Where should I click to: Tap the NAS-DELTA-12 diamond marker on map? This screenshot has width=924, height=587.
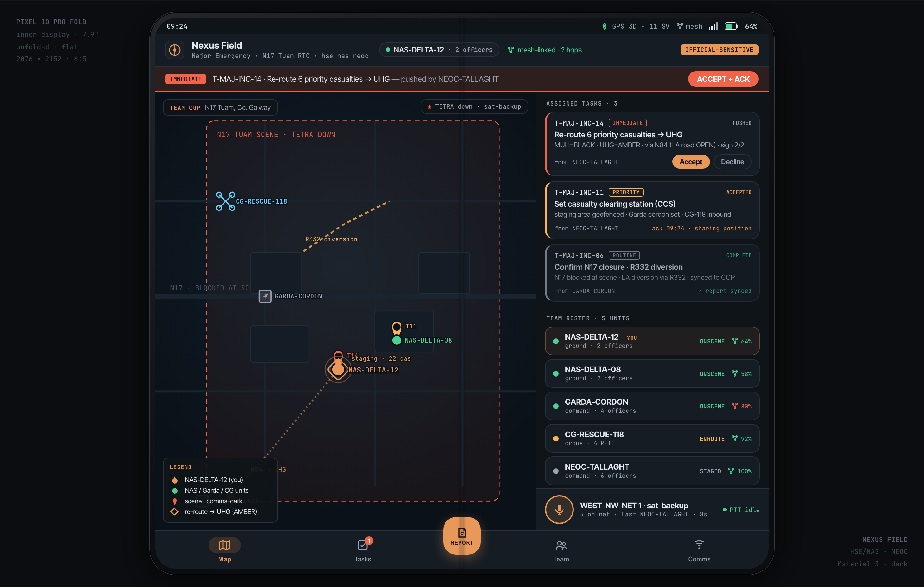[x=338, y=369]
